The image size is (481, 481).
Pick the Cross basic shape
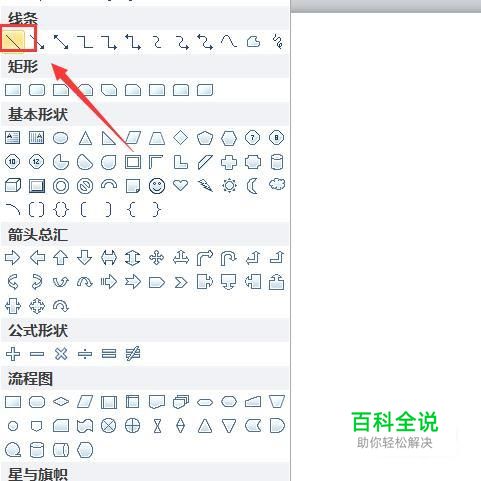pyautogui.click(x=229, y=162)
